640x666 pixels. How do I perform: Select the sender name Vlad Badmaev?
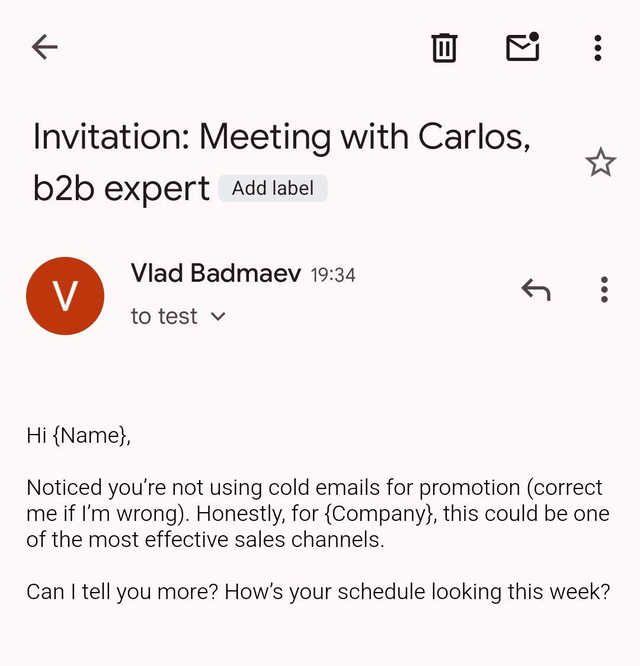coord(216,273)
